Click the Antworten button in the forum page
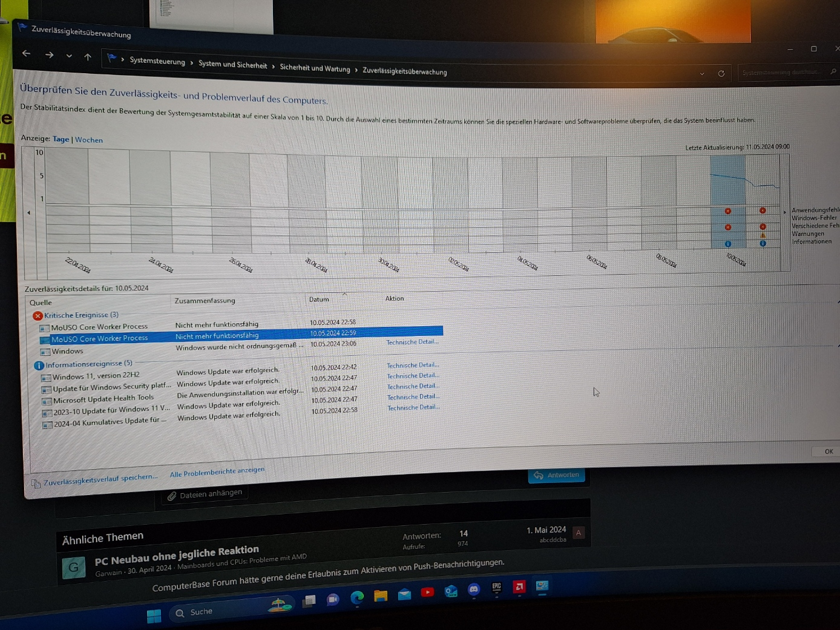This screenshot has height=630, width=840. [557, 475]
